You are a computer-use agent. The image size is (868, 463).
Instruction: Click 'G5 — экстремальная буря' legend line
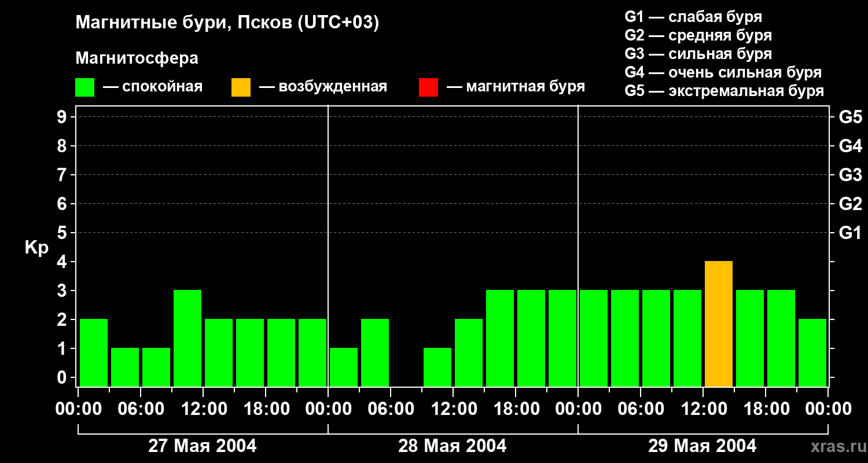[x=724, y=91]
